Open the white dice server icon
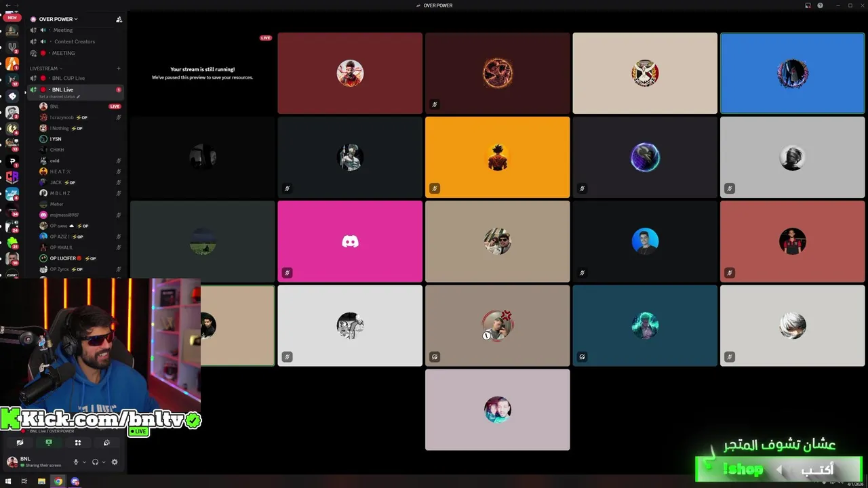Image resolution: width=868 pixels, height=488 pixels. pyautogui.click(x=12, y=96)
